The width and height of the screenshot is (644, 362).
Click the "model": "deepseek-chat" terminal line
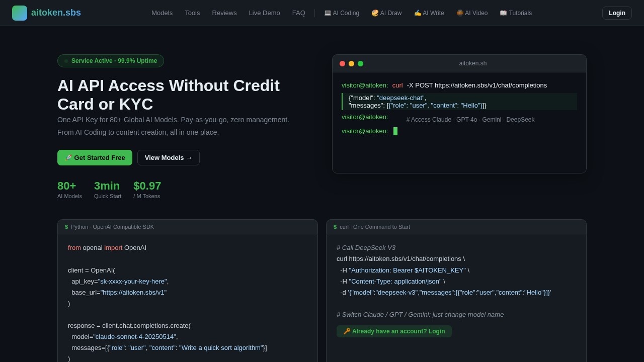point(387,98)
